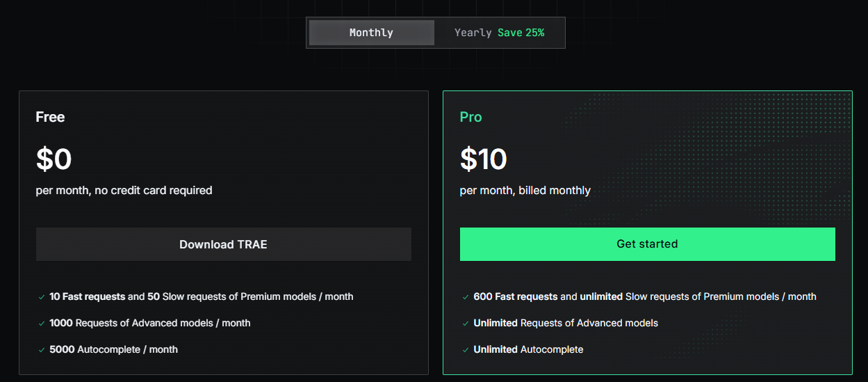Click the green Pro plan heading
The height and width of the screenshot is (382, 868).
coord(470,117)
